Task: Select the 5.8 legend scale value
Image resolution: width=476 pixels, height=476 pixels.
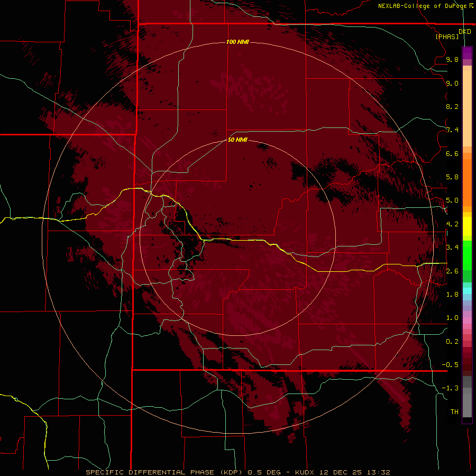Action: pos(452,177)
